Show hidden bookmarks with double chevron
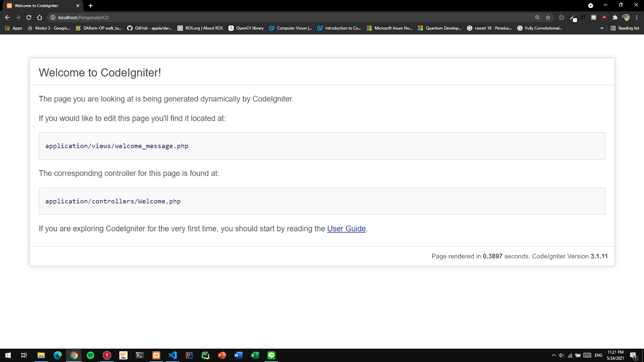This screenshot has height=362, width=644. click(x=602, y=28)
